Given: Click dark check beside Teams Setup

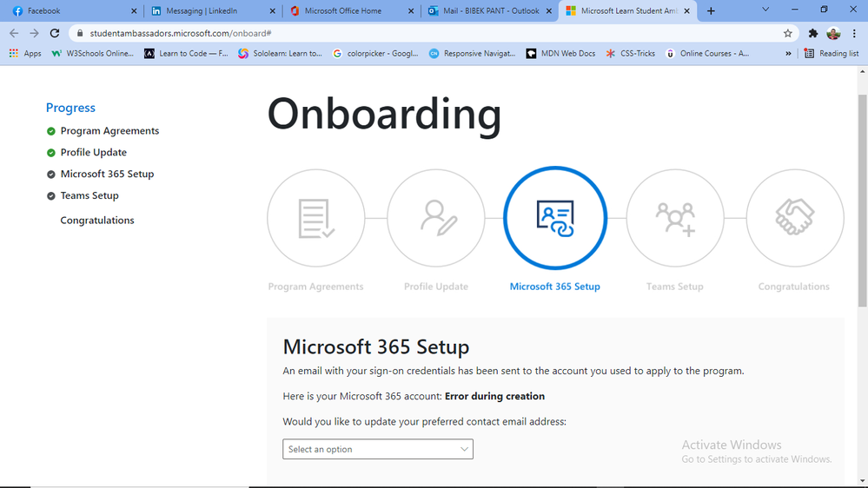Looking at the screenshot, I should click(51, 196).
